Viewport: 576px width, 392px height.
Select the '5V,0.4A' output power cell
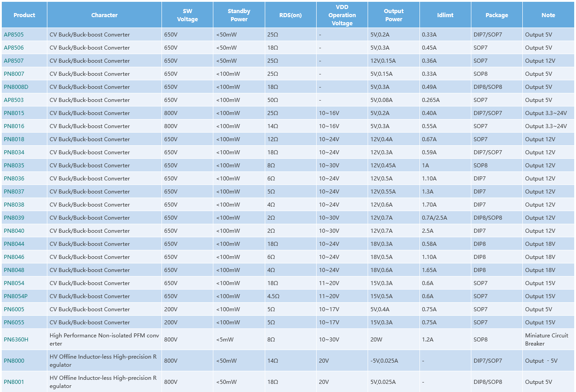pyautogui.click(x=394, y=309)
